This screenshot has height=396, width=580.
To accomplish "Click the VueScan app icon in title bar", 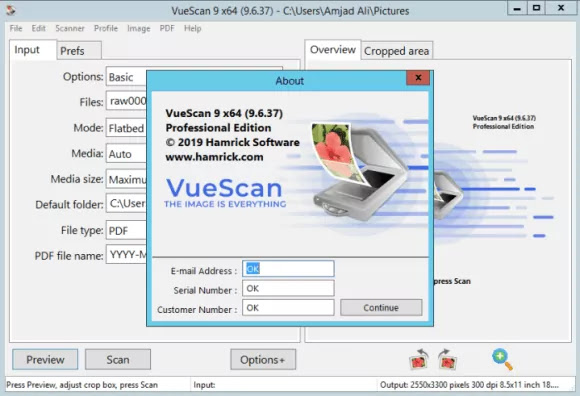I will pyautogui.click(x=11, y=10).
